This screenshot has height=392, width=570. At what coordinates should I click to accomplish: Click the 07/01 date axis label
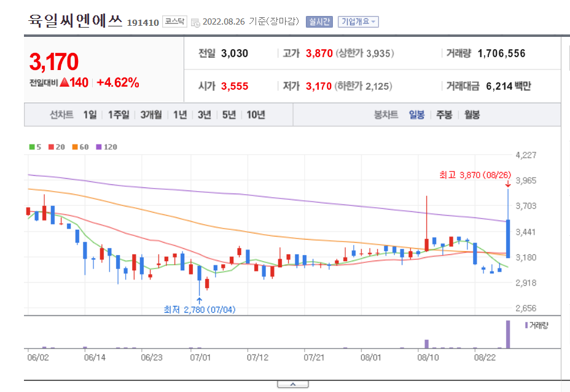click(200, 358)
